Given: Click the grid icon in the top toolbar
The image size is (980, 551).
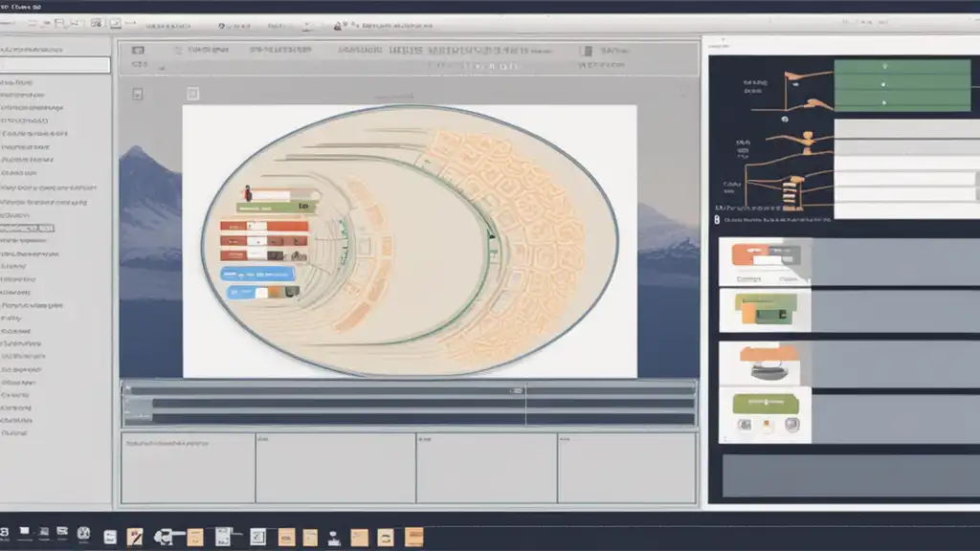Looking at the screenshot, I should pos(96,23).
